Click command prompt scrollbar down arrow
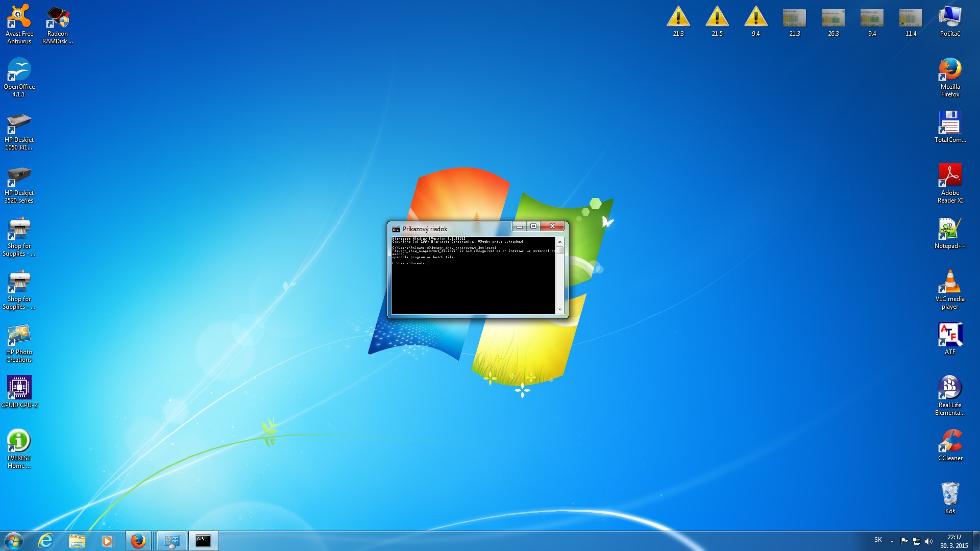The width and height of the screenshot is (980, 551). coord(560,310)
